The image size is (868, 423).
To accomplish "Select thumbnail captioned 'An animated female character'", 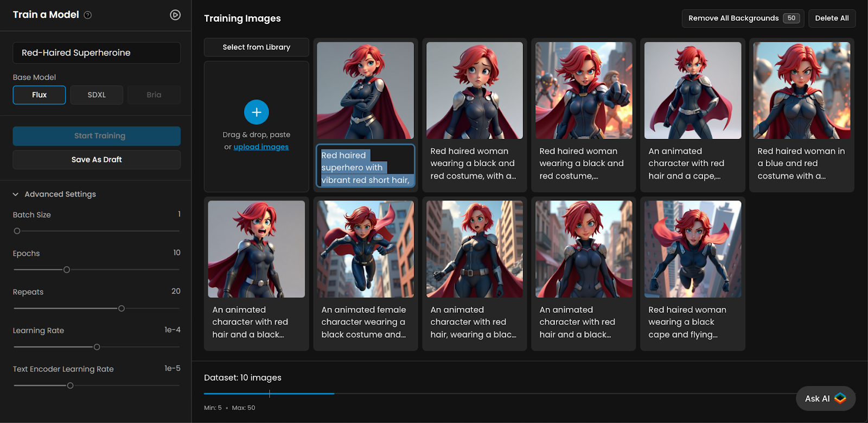I will click(x=366, y=249).
